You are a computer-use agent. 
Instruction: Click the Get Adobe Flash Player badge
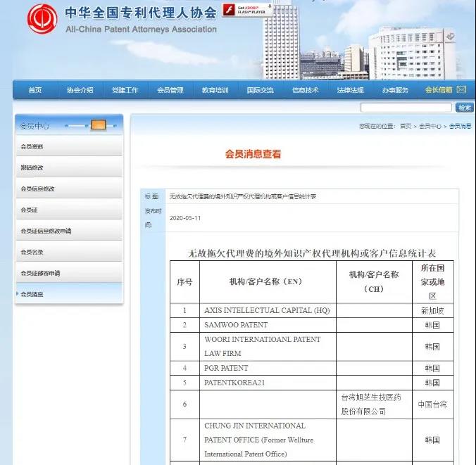[x=247, y=10]
